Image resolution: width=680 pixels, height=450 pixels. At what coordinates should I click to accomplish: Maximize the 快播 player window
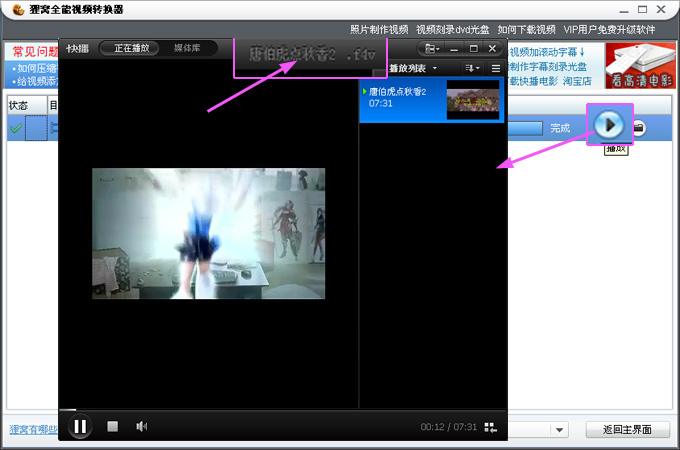coord(474,49)
